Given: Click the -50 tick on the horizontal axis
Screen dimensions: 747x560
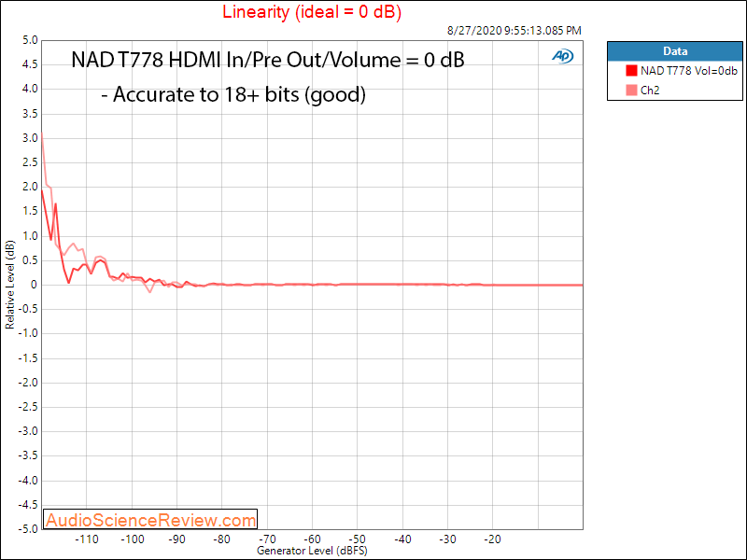Looking at the screenshot, I should coord(358,539).
